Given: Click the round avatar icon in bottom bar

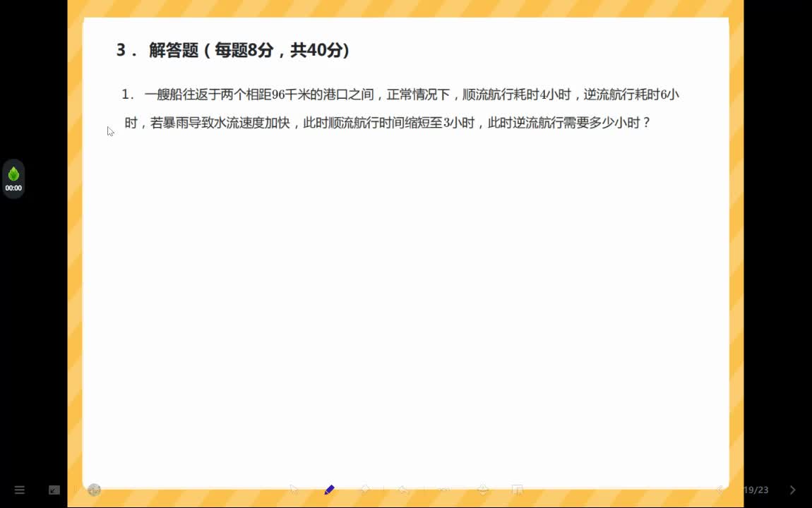Looking at the screenshot, I should 94,490.
